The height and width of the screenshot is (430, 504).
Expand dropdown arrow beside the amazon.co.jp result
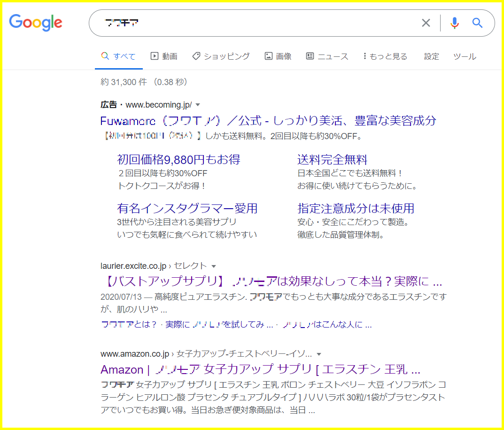pos(319,354)
